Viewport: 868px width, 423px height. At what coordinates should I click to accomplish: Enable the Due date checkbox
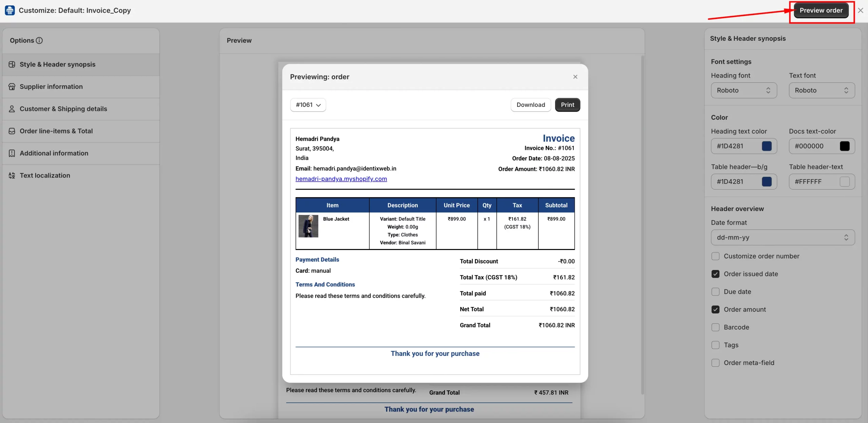coord(715,292)
